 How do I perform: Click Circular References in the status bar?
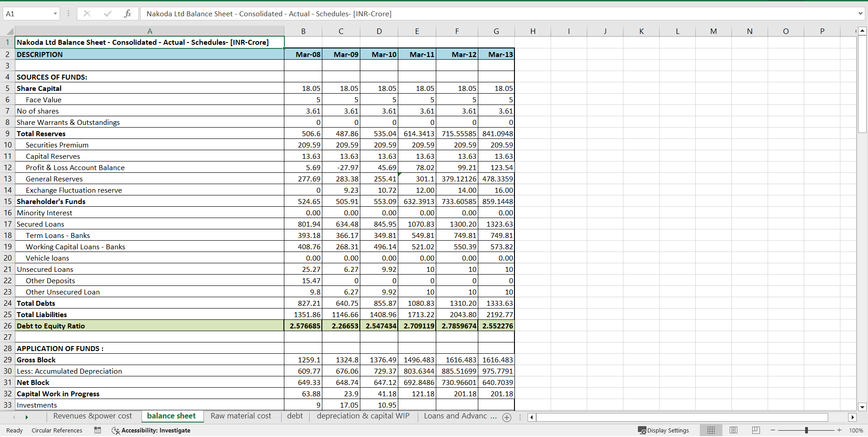[x=57, y=430]
